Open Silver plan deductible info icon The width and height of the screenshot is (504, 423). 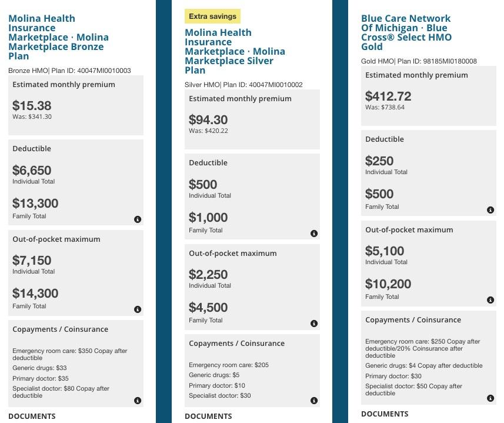coord(314,234)
